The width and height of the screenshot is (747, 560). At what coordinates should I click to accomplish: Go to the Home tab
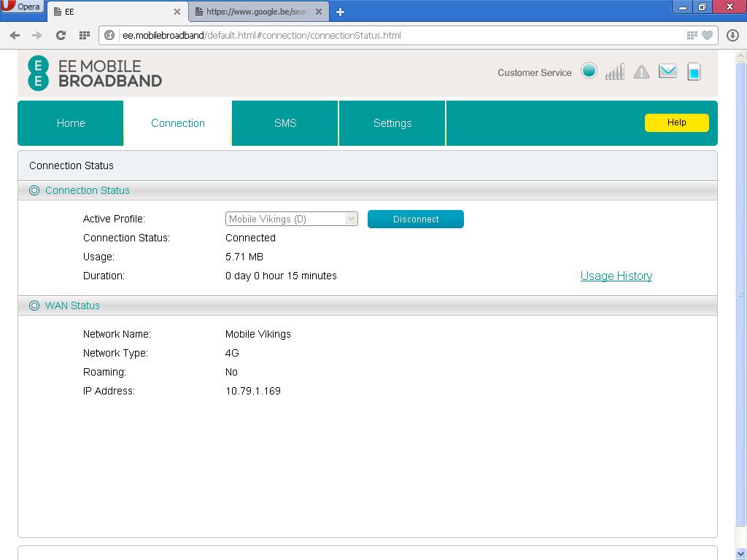pyautogui.click(x=71, y=123)
